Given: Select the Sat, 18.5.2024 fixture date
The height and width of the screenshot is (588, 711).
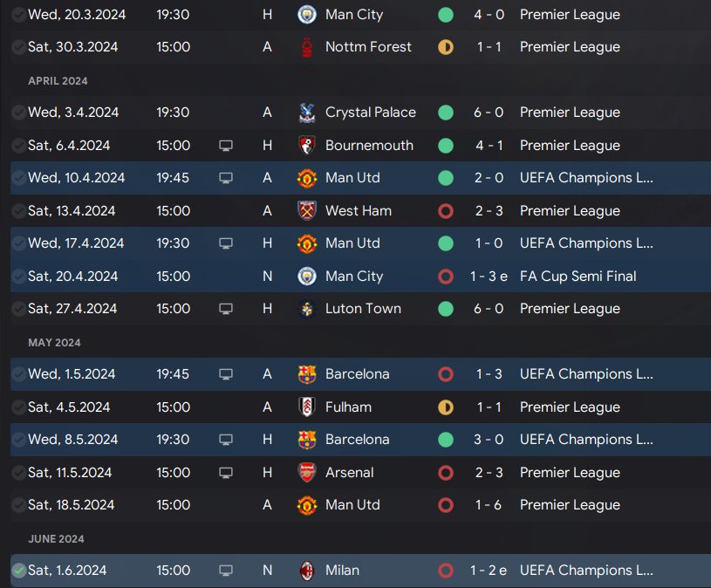Looking at the screenshot, I should 70,505.
